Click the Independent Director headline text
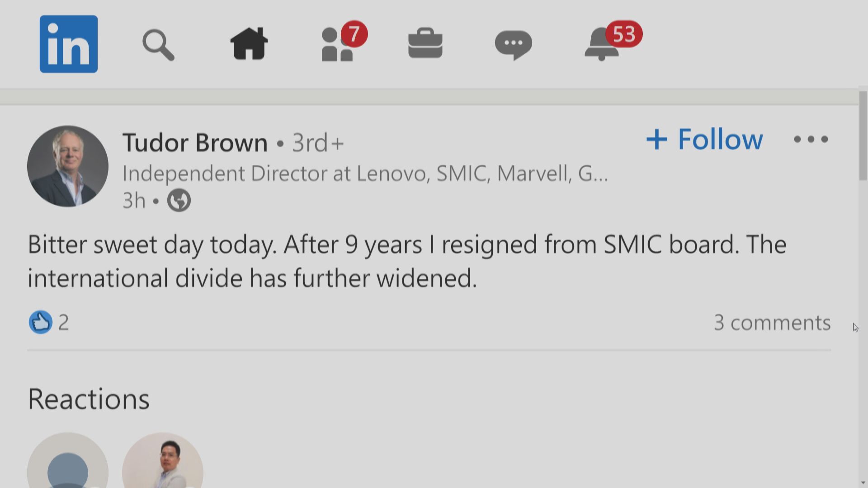 tap(365, 174)
